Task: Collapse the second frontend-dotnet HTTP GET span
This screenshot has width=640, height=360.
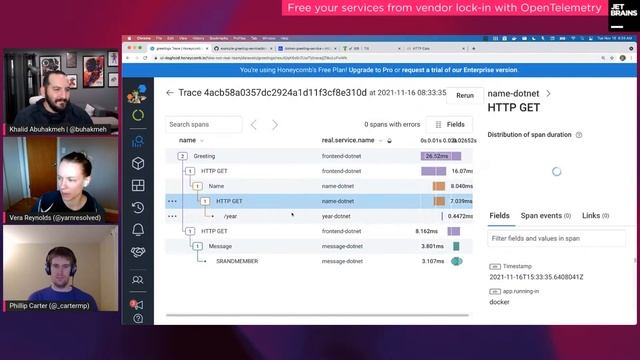Action: tap(190, 231)
